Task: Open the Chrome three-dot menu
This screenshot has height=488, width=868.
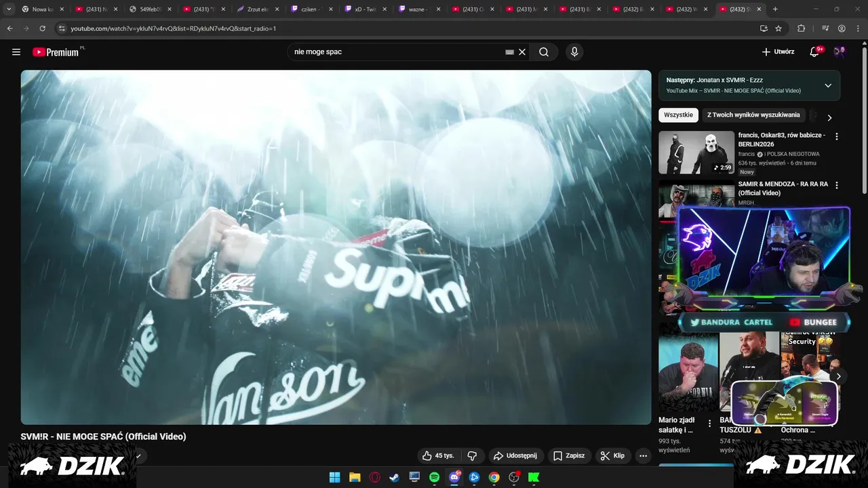Action: (858, 28)
